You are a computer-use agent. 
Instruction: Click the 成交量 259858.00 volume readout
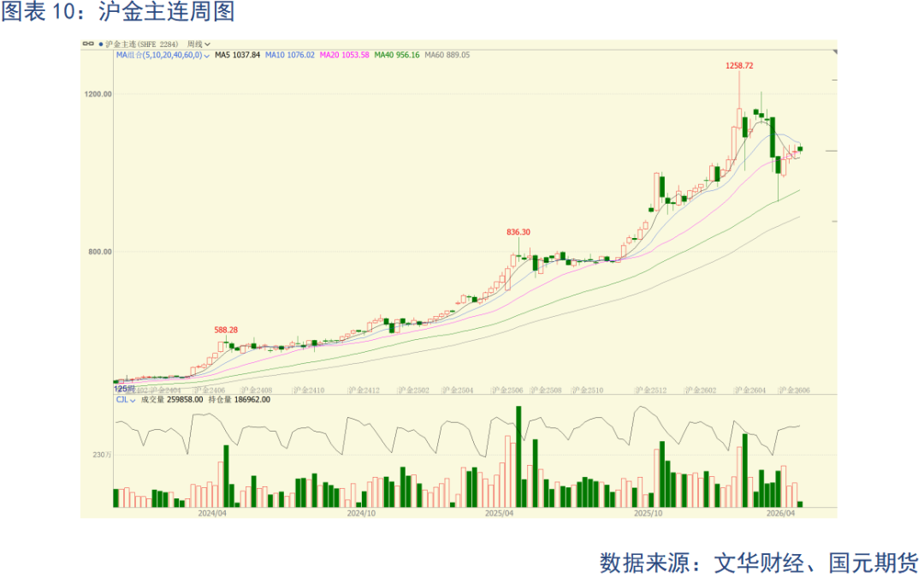(x=171, y=399)
